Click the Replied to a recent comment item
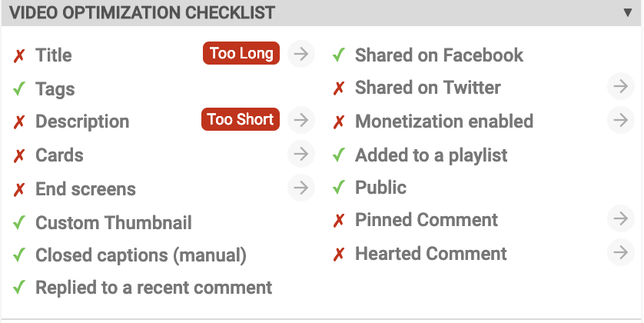This screenshot has width=644, height=323. (154, 288)
